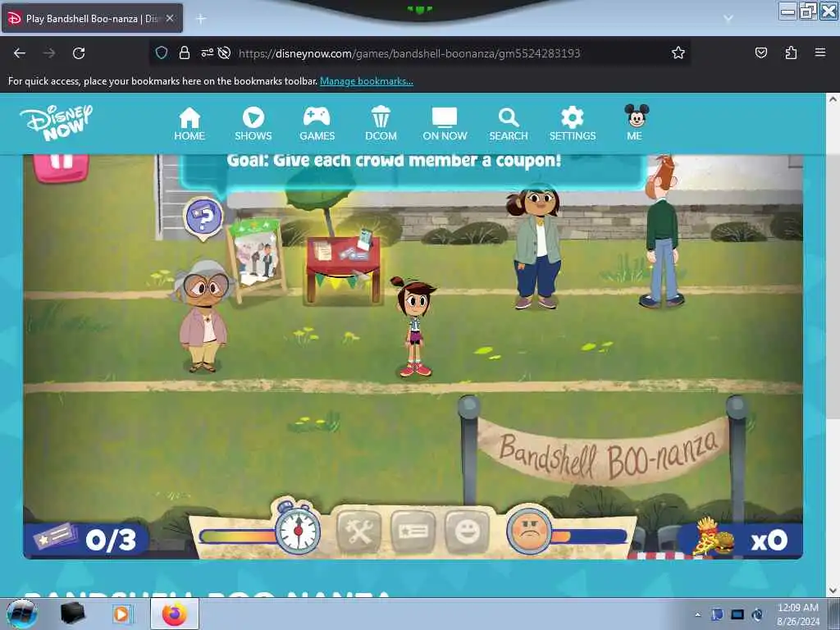Go to HOME in Disney navigation
Viewport: 840px width, 630px height.
pyautogui.click(x=189, y=124)
